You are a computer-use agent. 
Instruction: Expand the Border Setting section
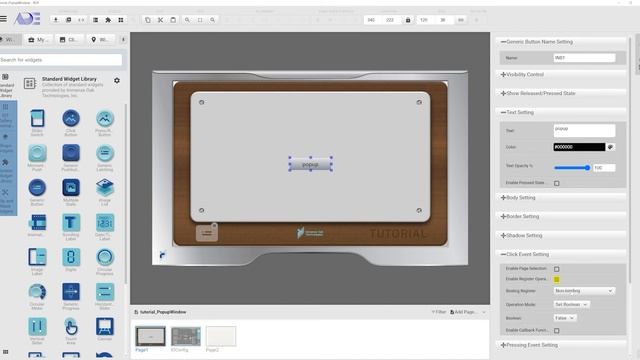coord(561,216)
